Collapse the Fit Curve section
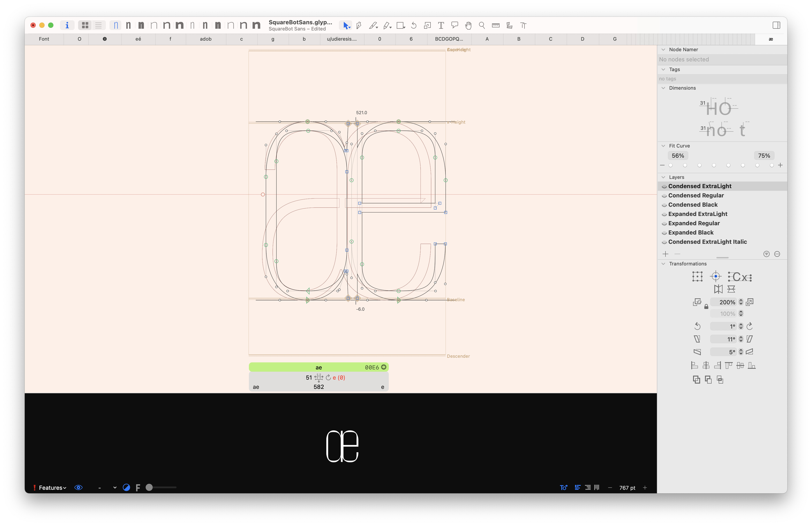812x526 pixels. (x=663, y=146)
